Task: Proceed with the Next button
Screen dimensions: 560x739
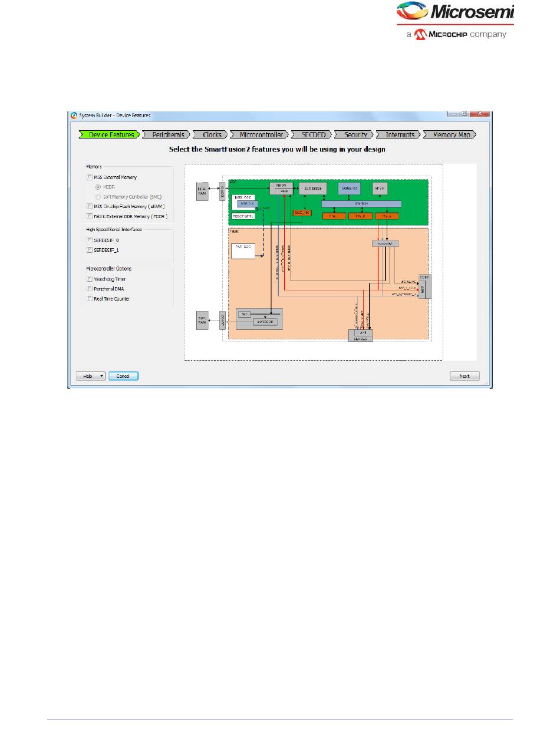Action: (x=465, y=376)
